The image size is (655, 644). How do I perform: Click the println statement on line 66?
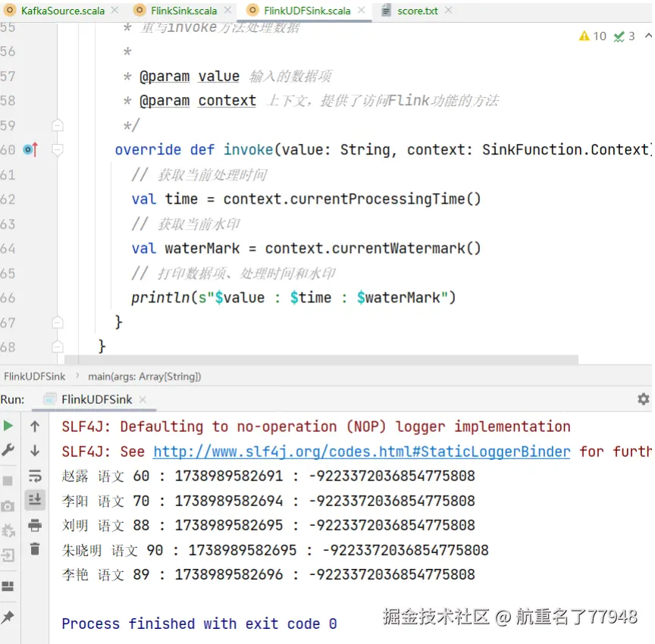(293, 298)
